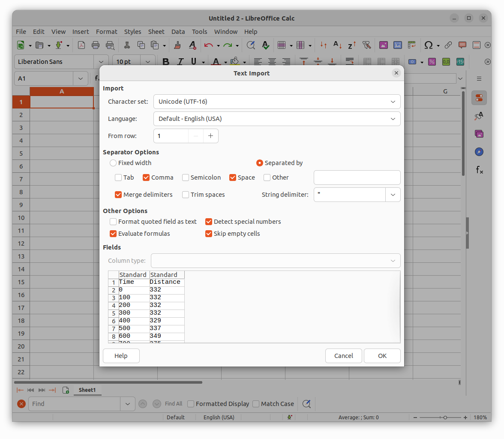Increase the From row value with plus

210,136
